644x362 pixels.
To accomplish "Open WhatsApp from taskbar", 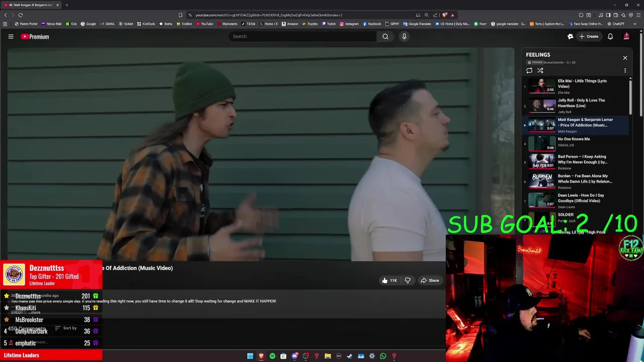I will click(x=383, y=356).
